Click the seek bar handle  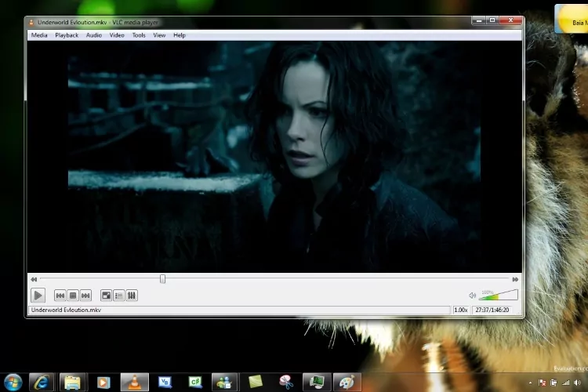click(x=163, y=279)
